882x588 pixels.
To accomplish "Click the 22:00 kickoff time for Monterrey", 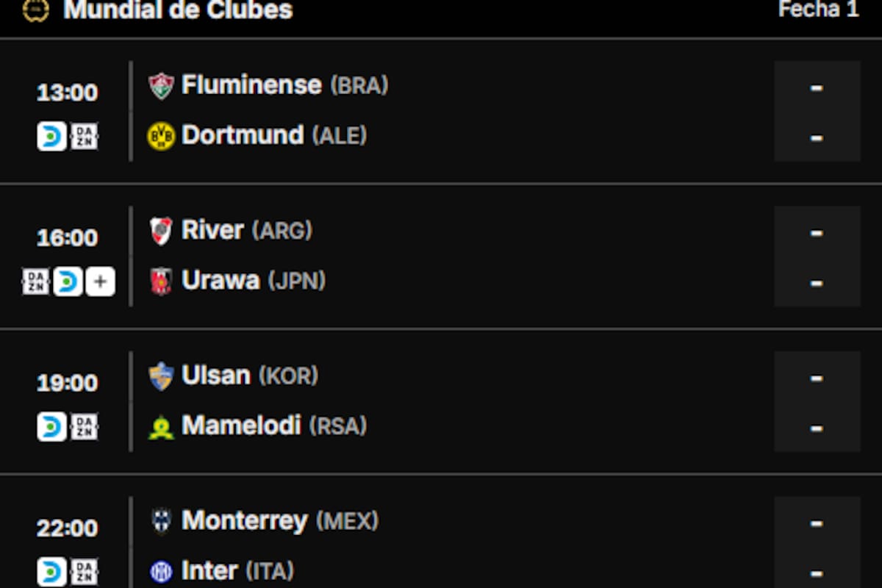I will pos(66,528).
